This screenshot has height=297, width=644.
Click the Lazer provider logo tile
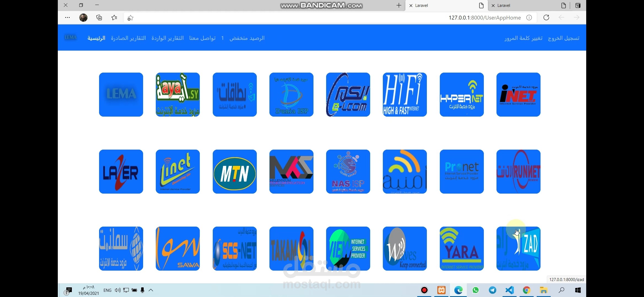[121, 172]
